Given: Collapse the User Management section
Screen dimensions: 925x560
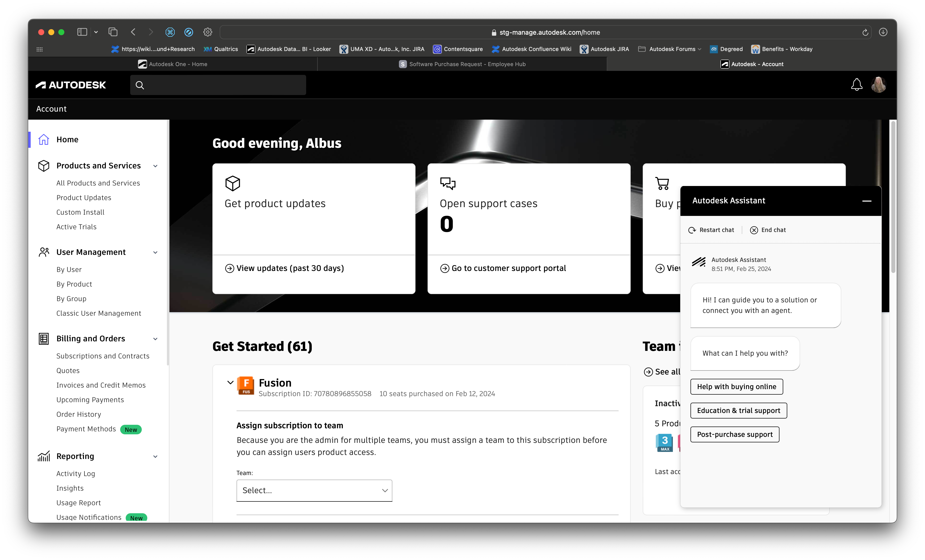Looking at the screenshot, I should point(155,253).
